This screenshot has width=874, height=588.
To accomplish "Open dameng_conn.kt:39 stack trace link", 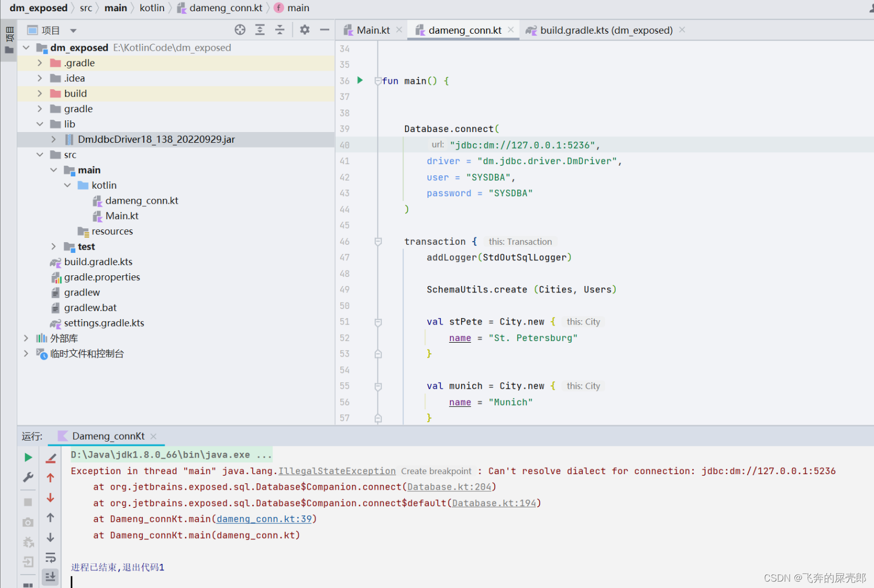I will pos(264,519).
